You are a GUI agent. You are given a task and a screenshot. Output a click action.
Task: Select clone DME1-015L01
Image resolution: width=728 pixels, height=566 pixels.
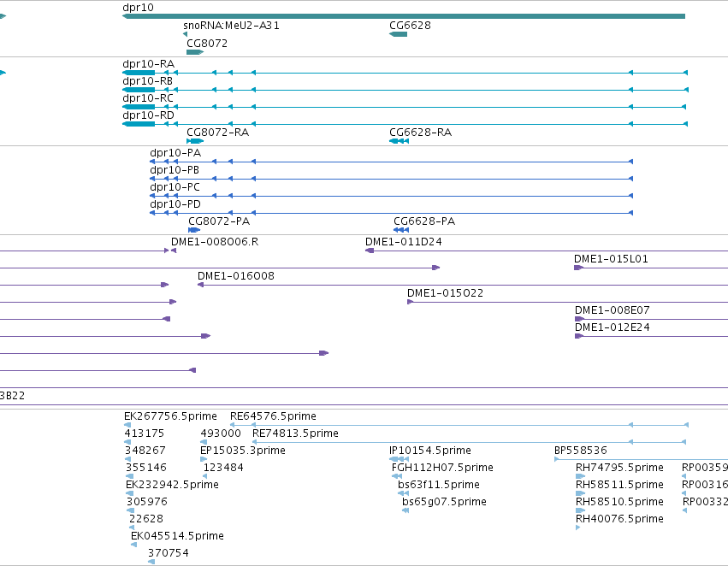651,268
